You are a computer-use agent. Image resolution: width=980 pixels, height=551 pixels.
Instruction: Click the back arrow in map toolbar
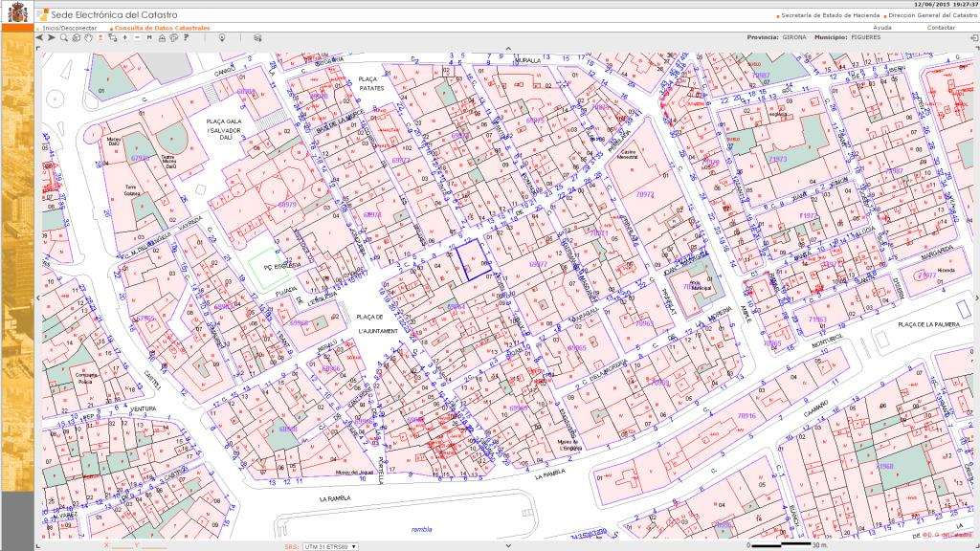tap(39, 37)
